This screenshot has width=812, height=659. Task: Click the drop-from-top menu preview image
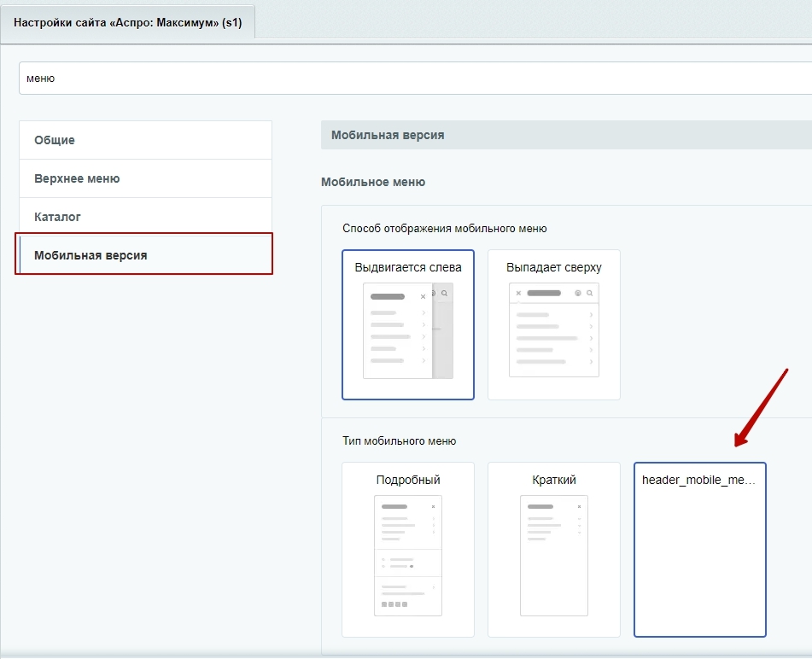coord(553,331)
